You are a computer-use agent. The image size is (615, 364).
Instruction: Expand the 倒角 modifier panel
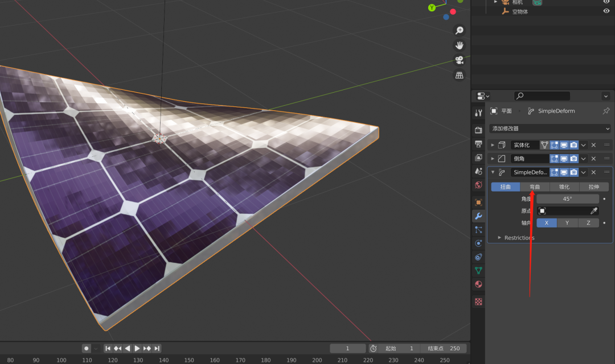click(493, 159)
